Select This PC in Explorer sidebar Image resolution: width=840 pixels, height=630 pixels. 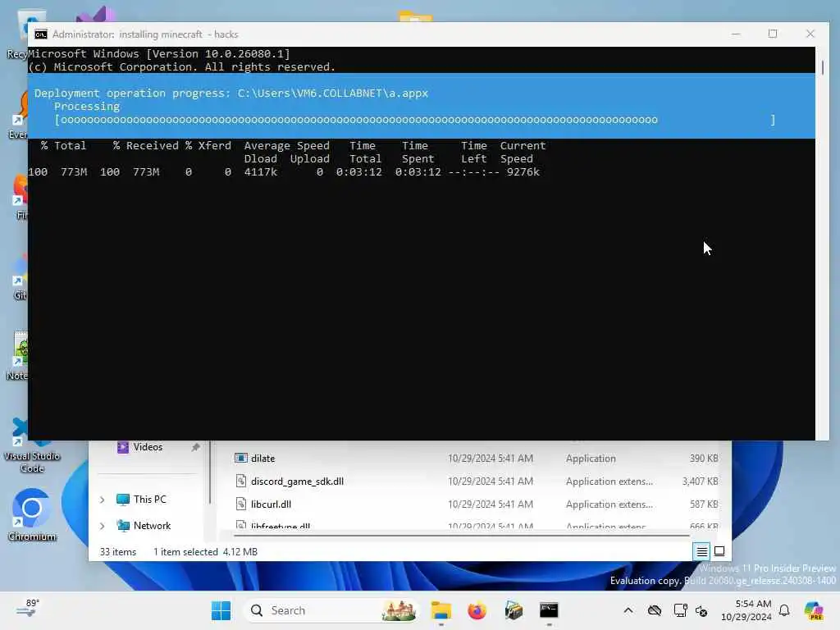point(149,500)
